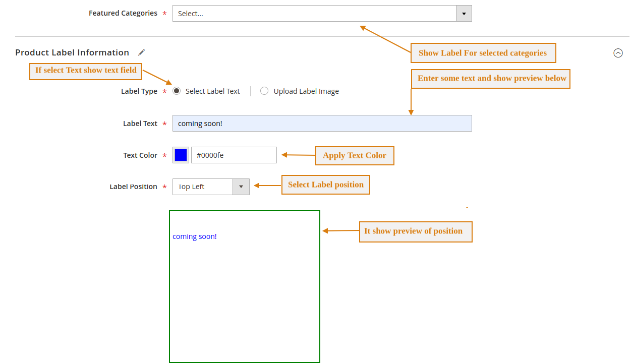This screenshot has height=364, width=632.
Task: Collapse the Product Label Information section chevron
Action: point(618,52)
